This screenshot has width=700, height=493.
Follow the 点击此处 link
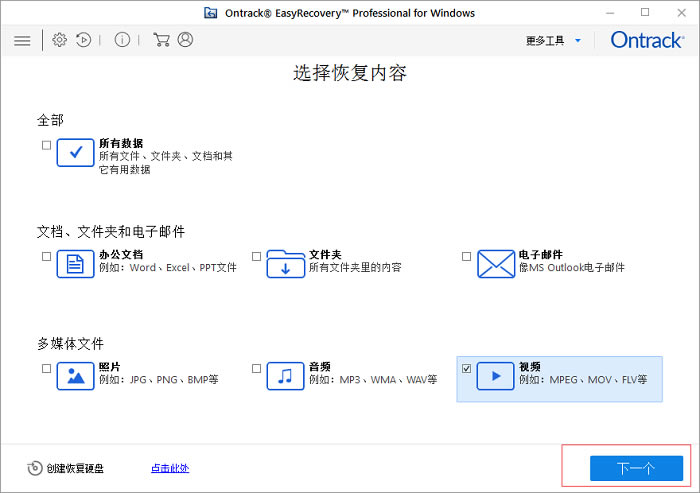coord(170,468)
